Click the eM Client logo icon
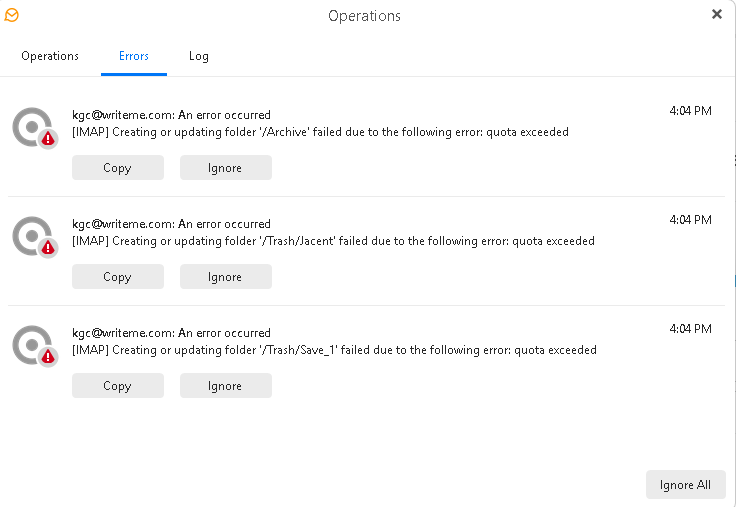This screenshot has width=736, height=507. [x=12, y=15]
